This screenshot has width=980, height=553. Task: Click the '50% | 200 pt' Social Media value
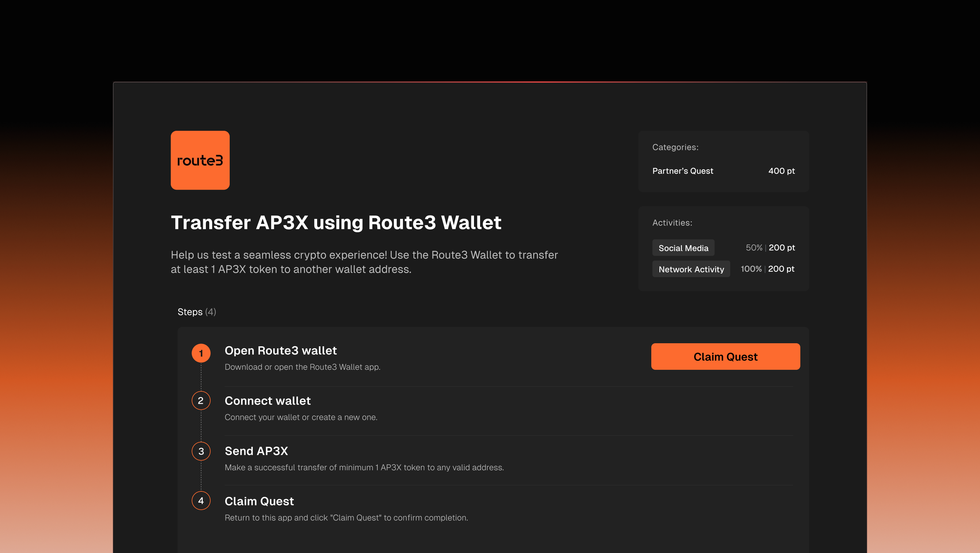click(770, 247)
